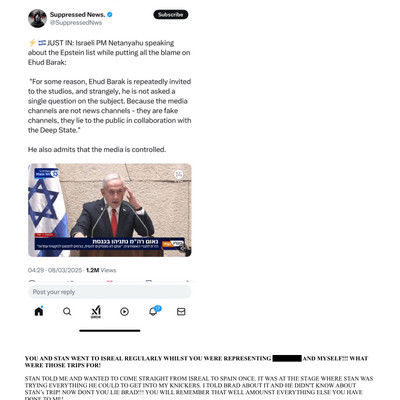Tap the black home indicator bar
This screenshot has height=400, width=400.
110,331
